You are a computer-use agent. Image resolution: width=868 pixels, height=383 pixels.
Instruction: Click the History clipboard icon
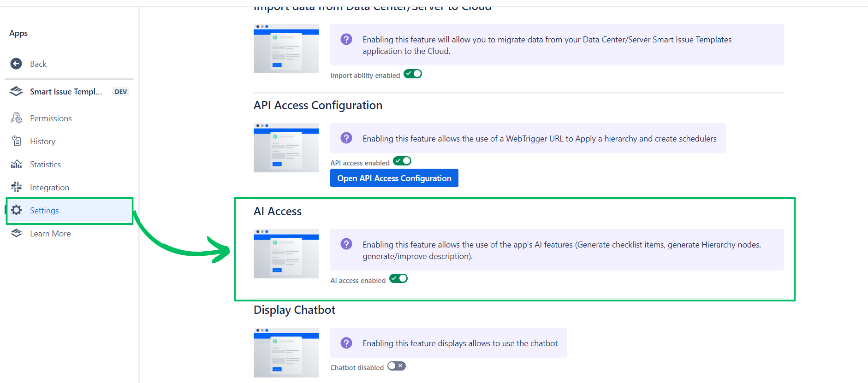pos(16,141)
